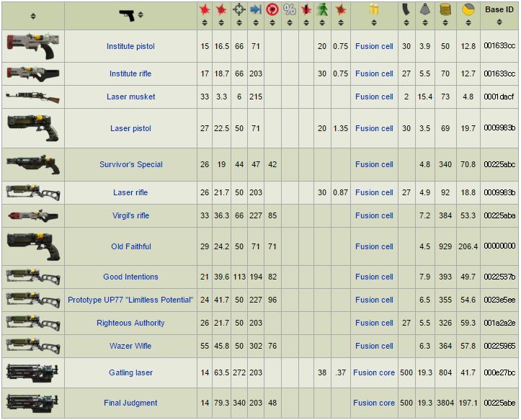This screenshot has height=420, width=521.
Task: Click sort arrows under the gray weight icon
Action: coord(425,23)
